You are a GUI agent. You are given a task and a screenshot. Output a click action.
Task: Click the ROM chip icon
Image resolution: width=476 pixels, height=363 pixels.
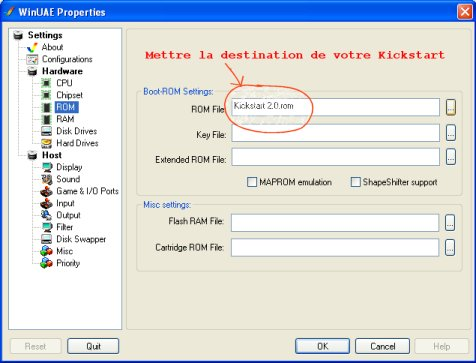pyautogui.click(x=46, y=107)
